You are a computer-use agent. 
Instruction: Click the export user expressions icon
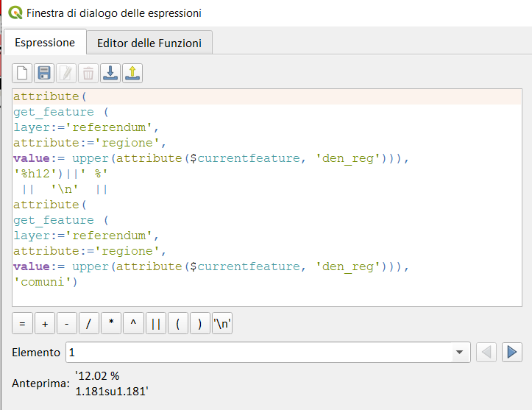pos(132,73)
